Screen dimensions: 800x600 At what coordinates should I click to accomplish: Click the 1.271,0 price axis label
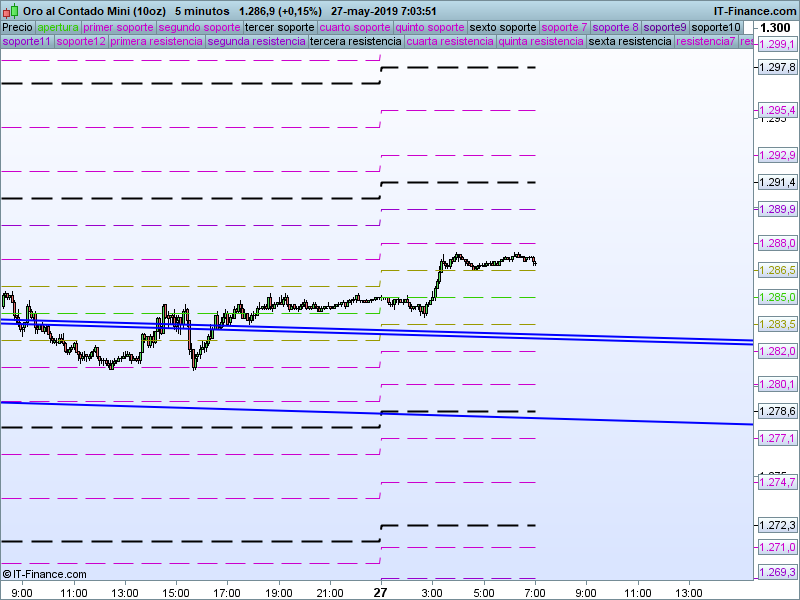coord(777,547)
